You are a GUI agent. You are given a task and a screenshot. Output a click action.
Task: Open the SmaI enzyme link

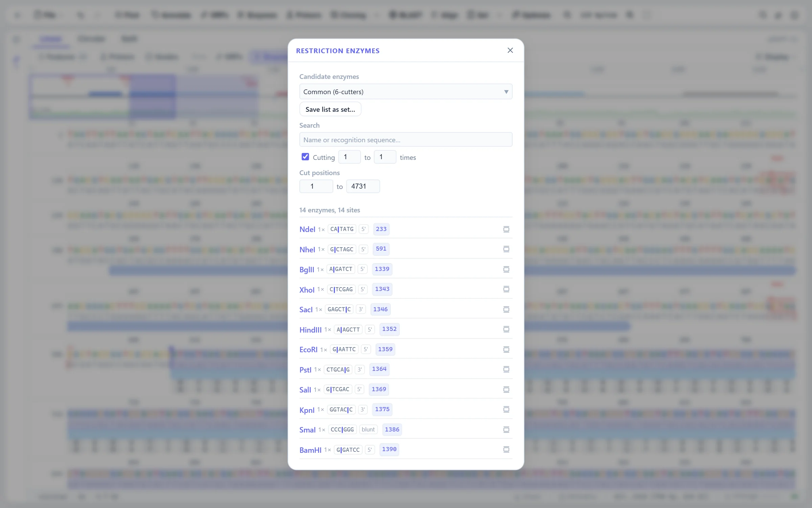tap(307, 430)
